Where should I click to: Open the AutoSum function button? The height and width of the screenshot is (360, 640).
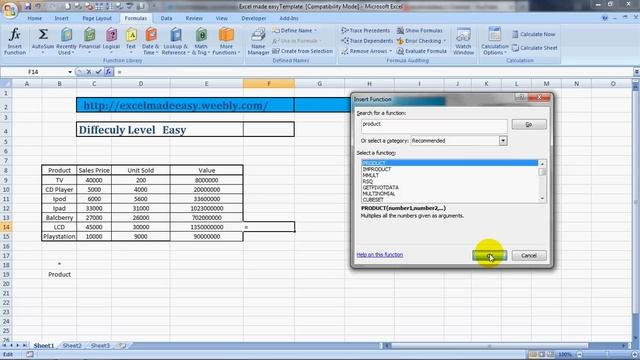click(x=43, y=41)
